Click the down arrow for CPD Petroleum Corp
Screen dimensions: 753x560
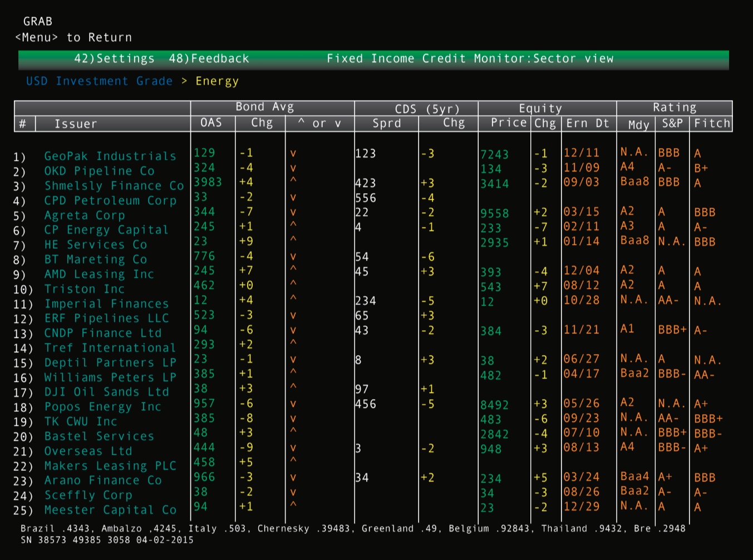tap(293, 198)
